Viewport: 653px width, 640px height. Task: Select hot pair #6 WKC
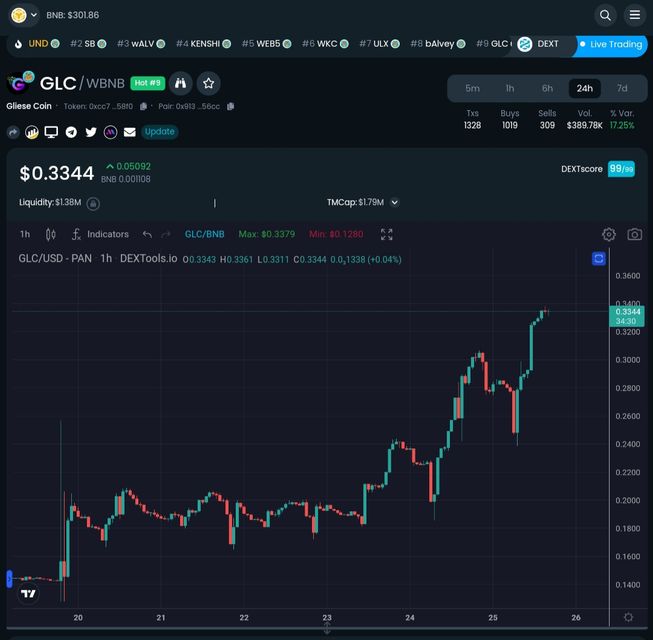[x=325, y=44]
